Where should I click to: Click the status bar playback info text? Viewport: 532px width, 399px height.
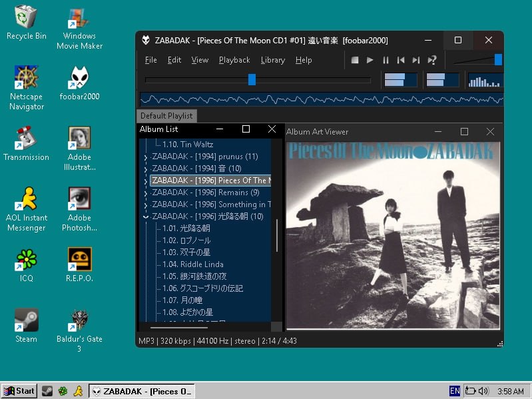coord(218,340)
